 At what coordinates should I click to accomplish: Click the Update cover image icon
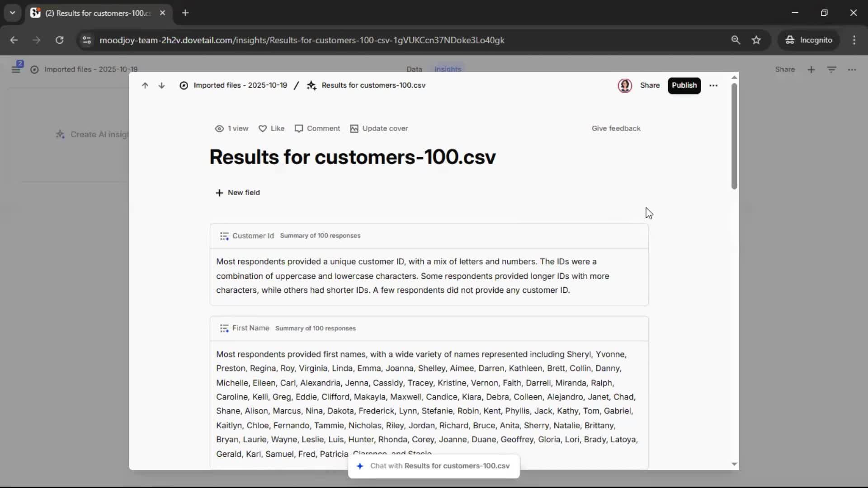click(x=354, y=129)
